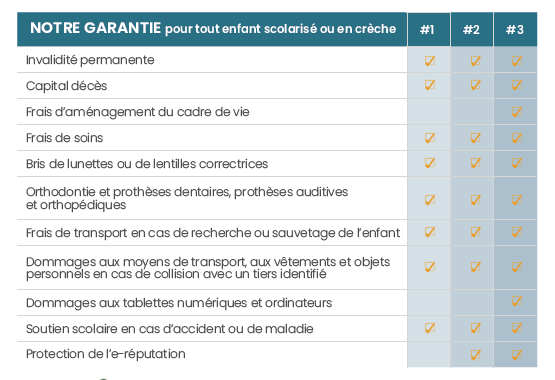Click the Frais de soins row label
555x380 pixels.
point(64,138)
